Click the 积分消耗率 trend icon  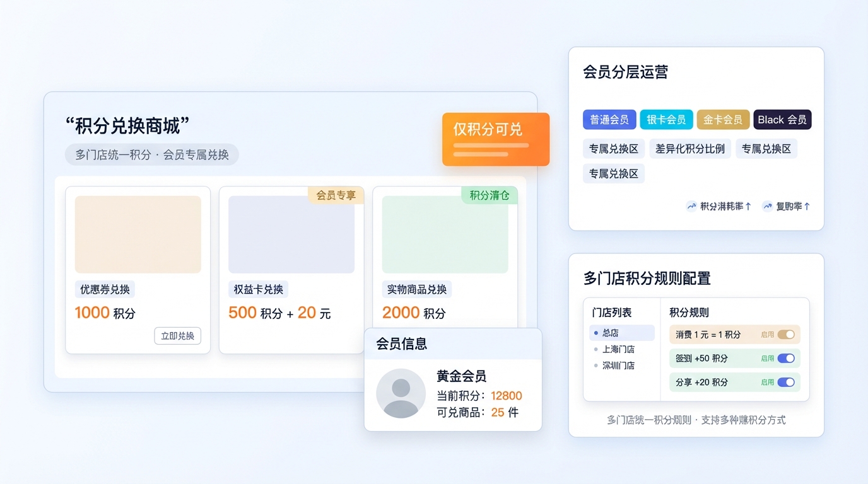click(x=691, y=206)
